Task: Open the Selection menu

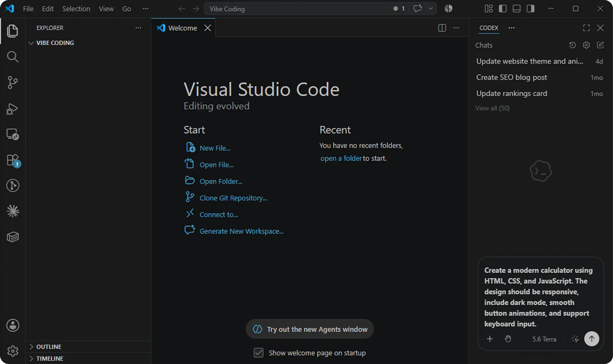Action: pos(76,9)
